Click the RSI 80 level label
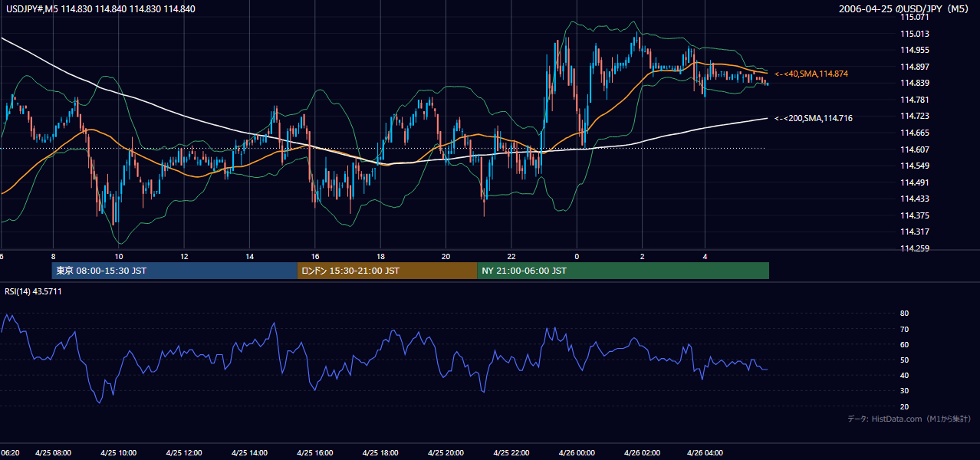Viewport: 980px width, 460px height. (904, 314)
